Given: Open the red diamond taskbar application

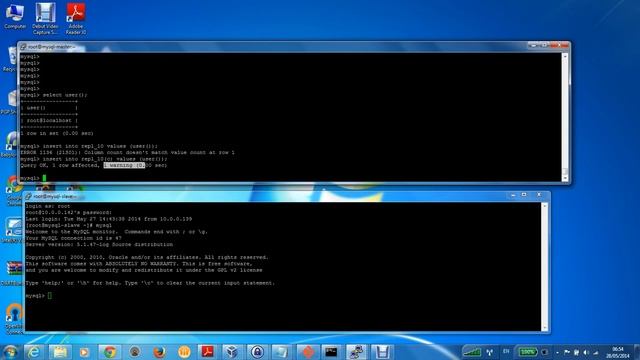Looking at the screenshot, I should [x=307, y=352].
